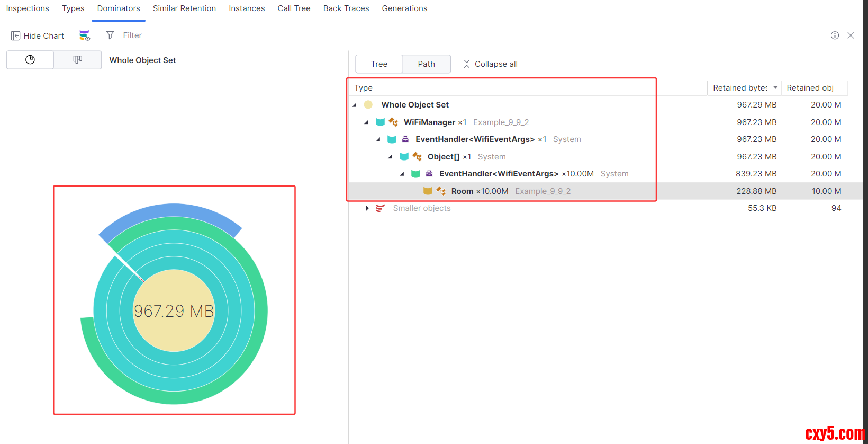Click the Hide Chart panel icon
Viewport: 868px width, 444px height.
pos(15,35)
